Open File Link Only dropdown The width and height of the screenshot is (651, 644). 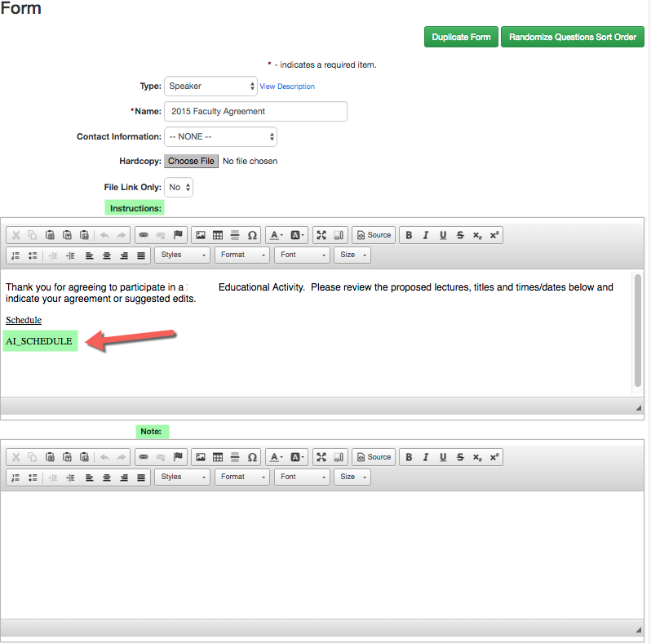[x=179, y=187]
